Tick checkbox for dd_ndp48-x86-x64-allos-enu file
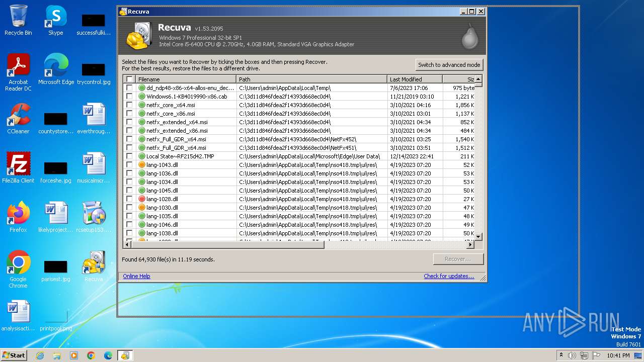 point(129,88)
